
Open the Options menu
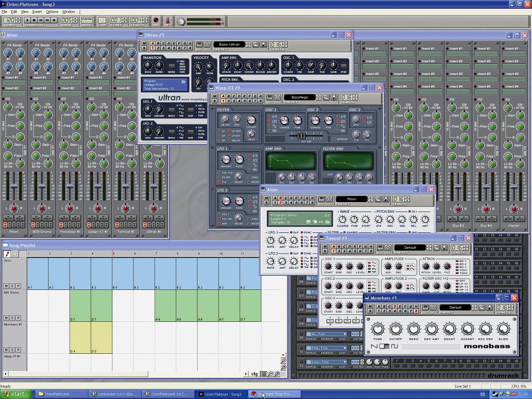[x=52, y=12]
